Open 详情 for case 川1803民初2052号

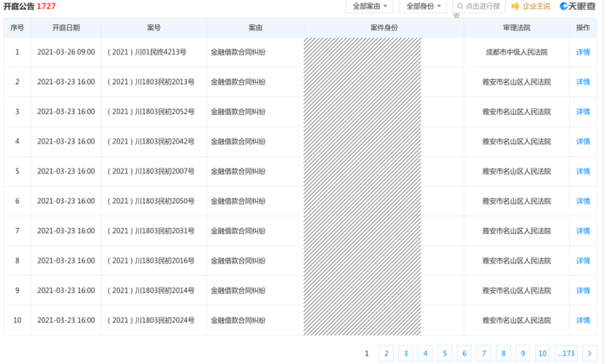point(583,112)
